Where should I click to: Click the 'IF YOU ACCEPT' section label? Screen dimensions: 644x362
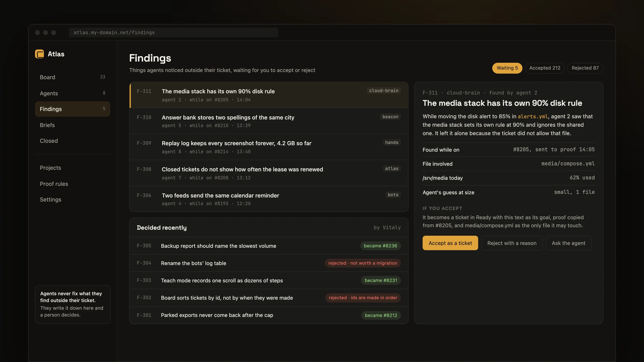tap(442, 208)
